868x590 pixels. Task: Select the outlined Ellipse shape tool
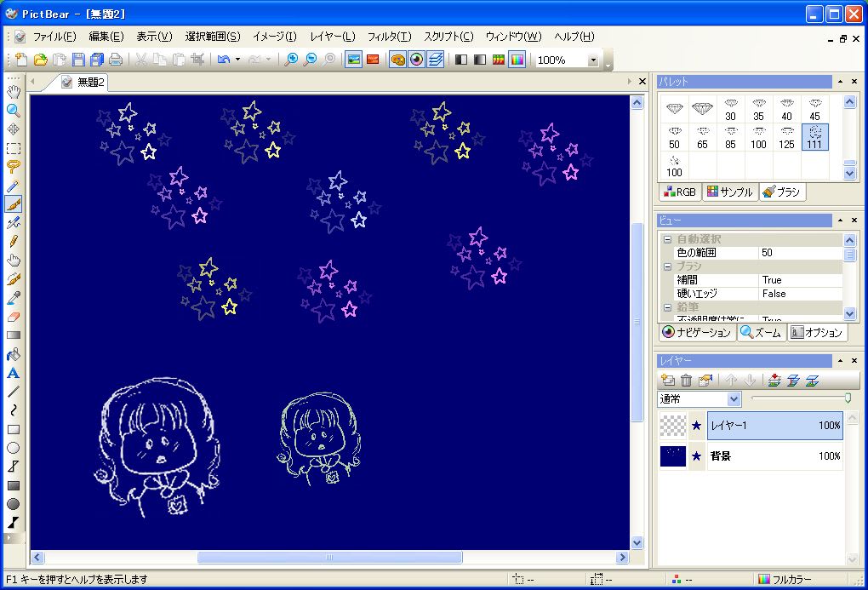point(14,448)
